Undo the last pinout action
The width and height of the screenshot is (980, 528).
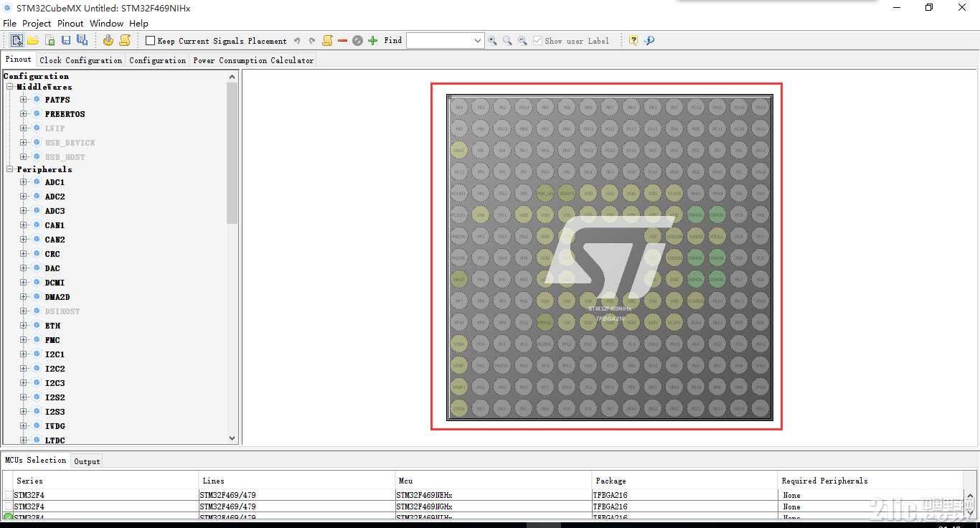[x=297, y=41]
